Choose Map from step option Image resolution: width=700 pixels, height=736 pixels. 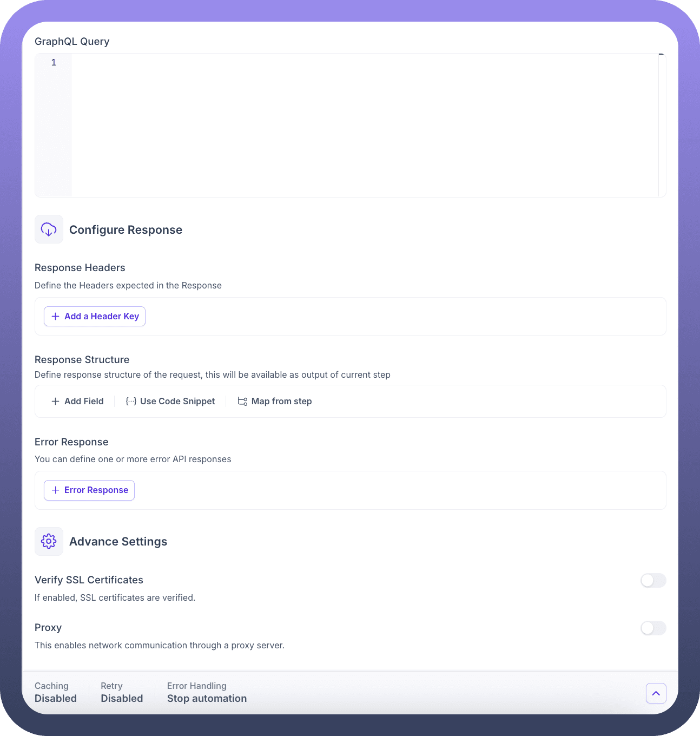[275, 401]
